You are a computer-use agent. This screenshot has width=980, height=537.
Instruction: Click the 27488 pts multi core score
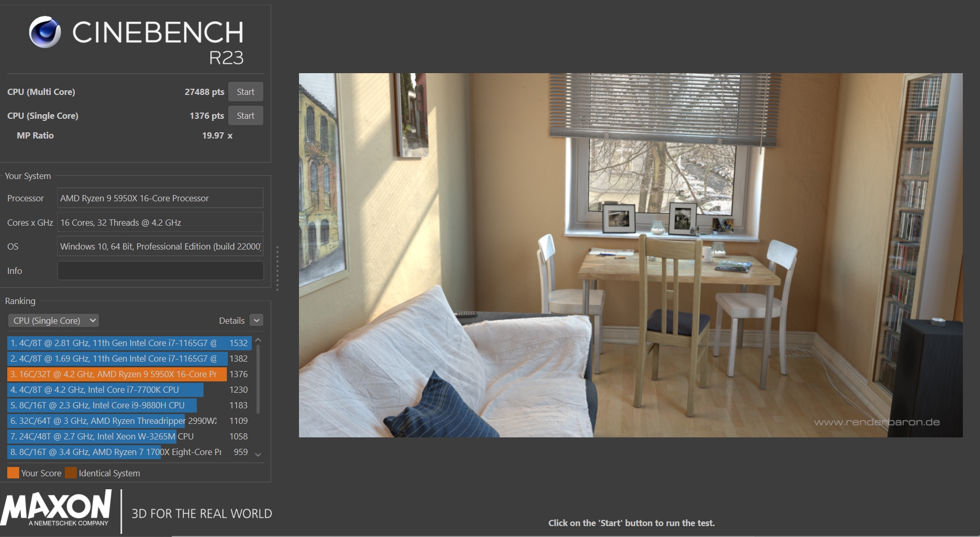[205, 92]
